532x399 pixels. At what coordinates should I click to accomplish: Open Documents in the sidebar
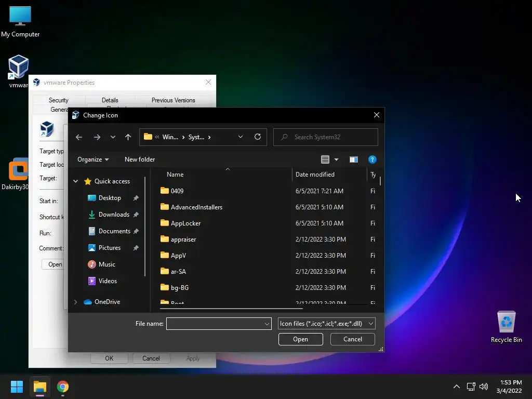click(114, 231)
